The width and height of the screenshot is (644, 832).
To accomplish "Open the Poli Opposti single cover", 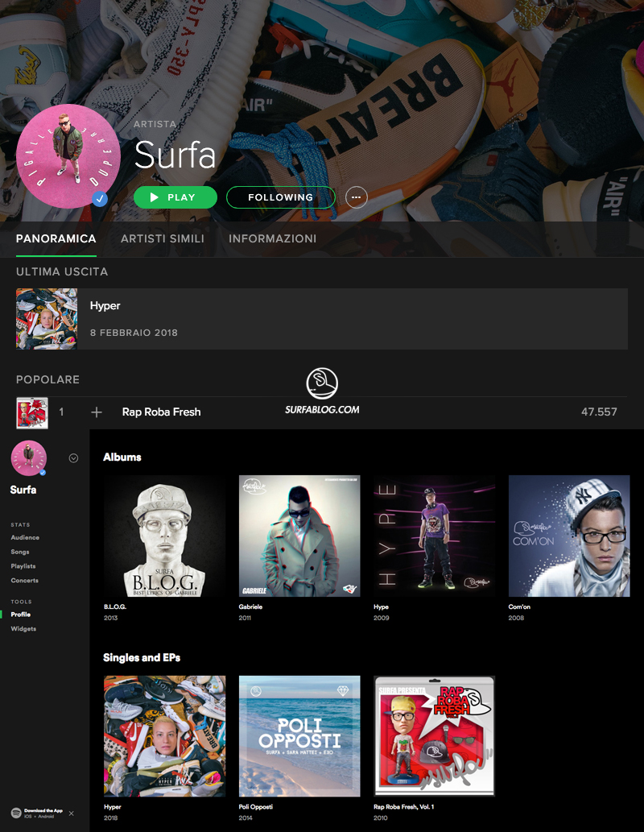I will 299,736.
